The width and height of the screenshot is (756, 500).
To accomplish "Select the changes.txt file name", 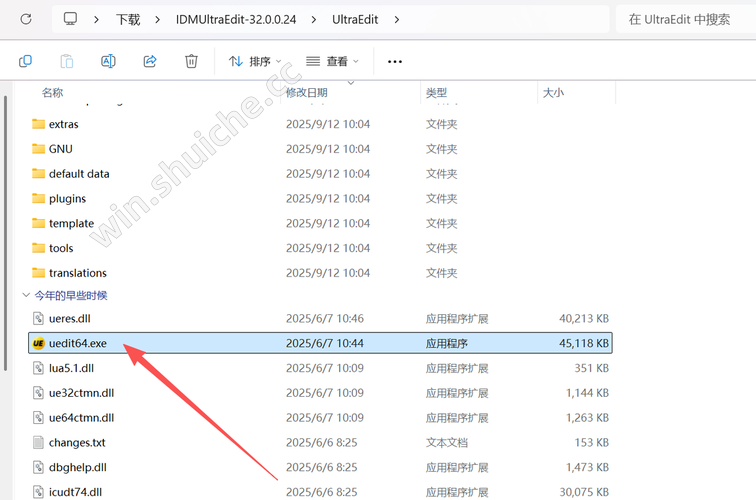I will (x=77, y=443).
